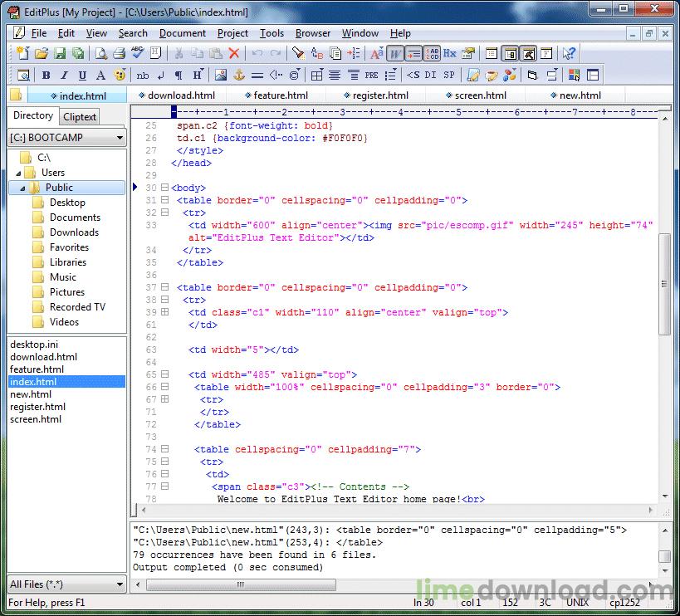
Task: Toggle the Auto Indent button
Action: (413, 54)
